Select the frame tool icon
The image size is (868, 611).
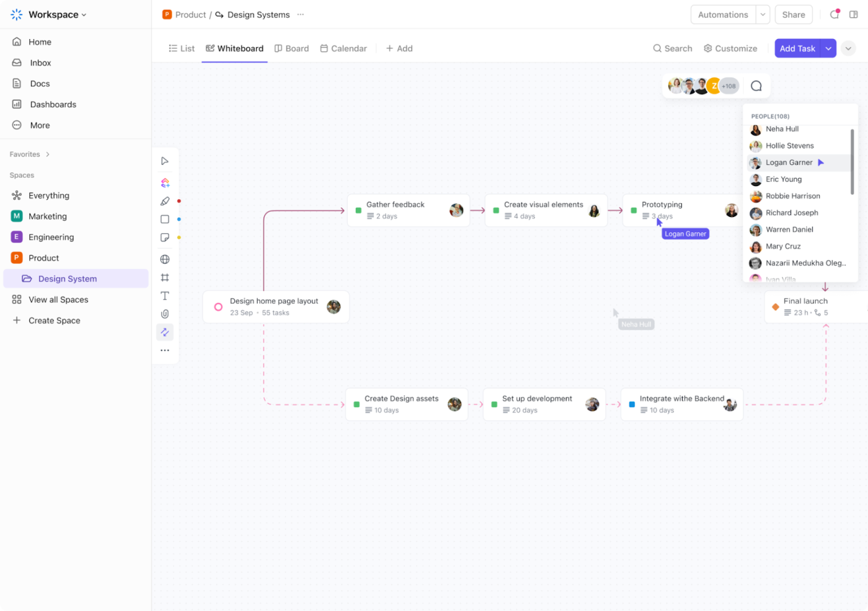pyautogui.click(x=165, y=278)
